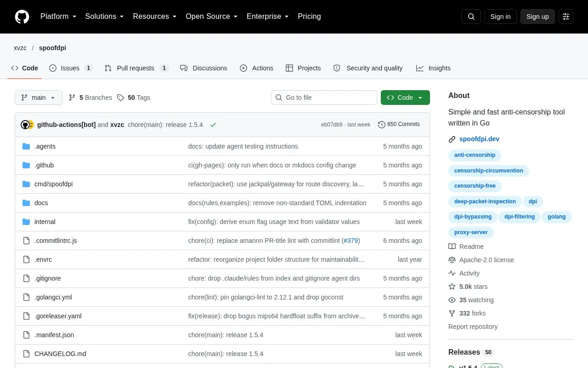Open the CHANGELOG.md file
The width and height of the screenshot is (588, 368).
click(60, 354)
